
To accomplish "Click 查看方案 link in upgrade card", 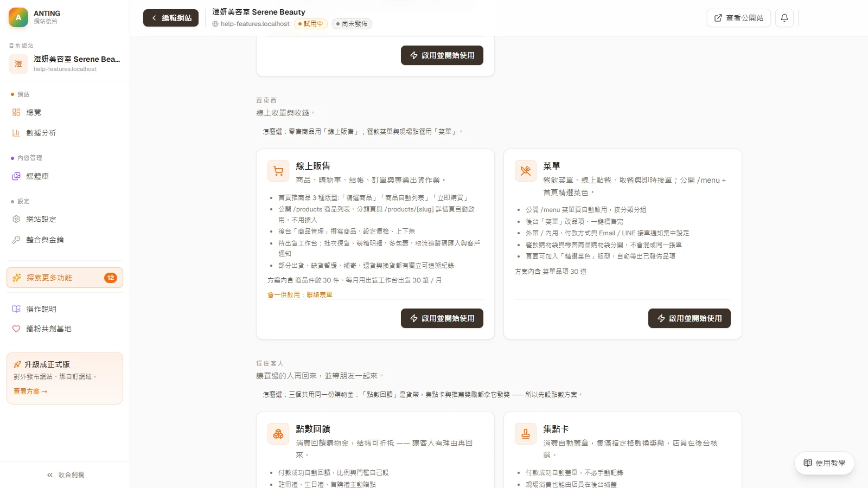I will (x=30, y=391).
